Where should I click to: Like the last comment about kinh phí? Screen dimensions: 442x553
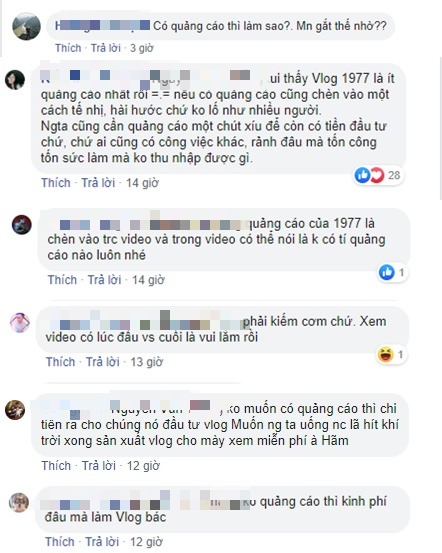click(60, 541)
